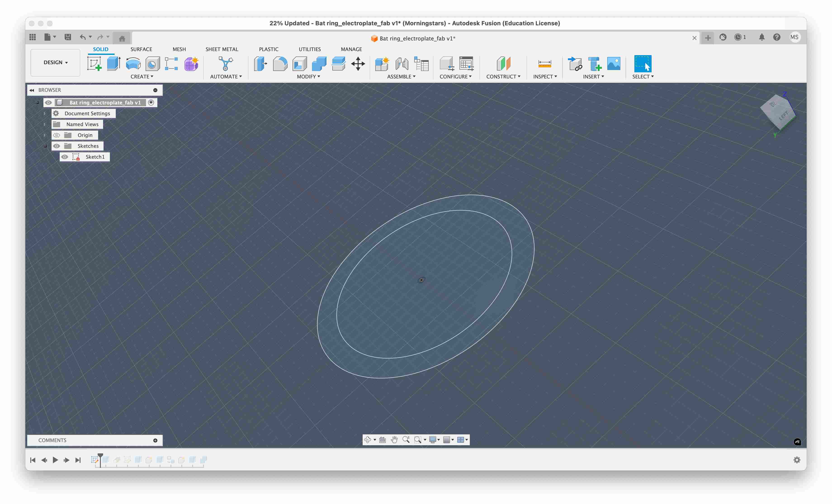Screen dimensions: 832x504
Task: Jump to the timeline beginning
Action: pos(33,460)
